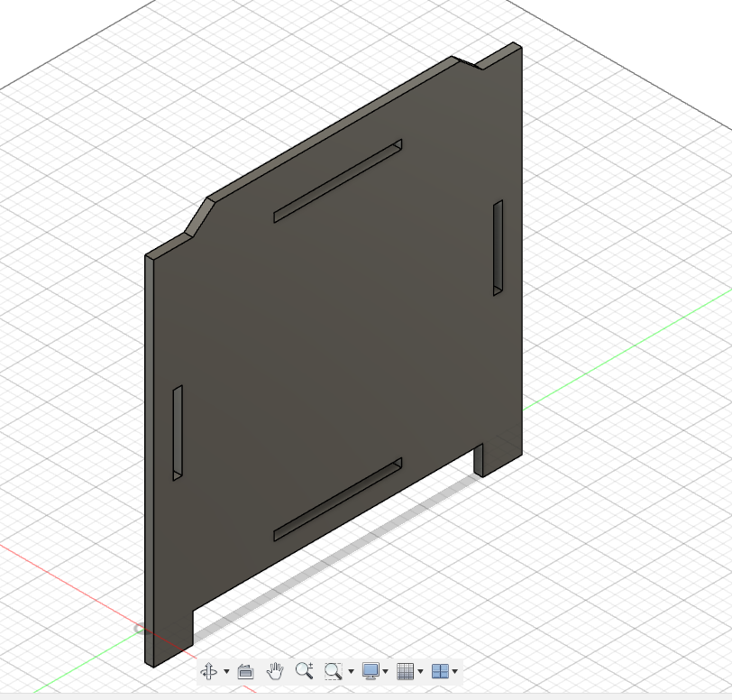
Task: Open the Orbit type dropdown arrow
Action: coord(226,671)
